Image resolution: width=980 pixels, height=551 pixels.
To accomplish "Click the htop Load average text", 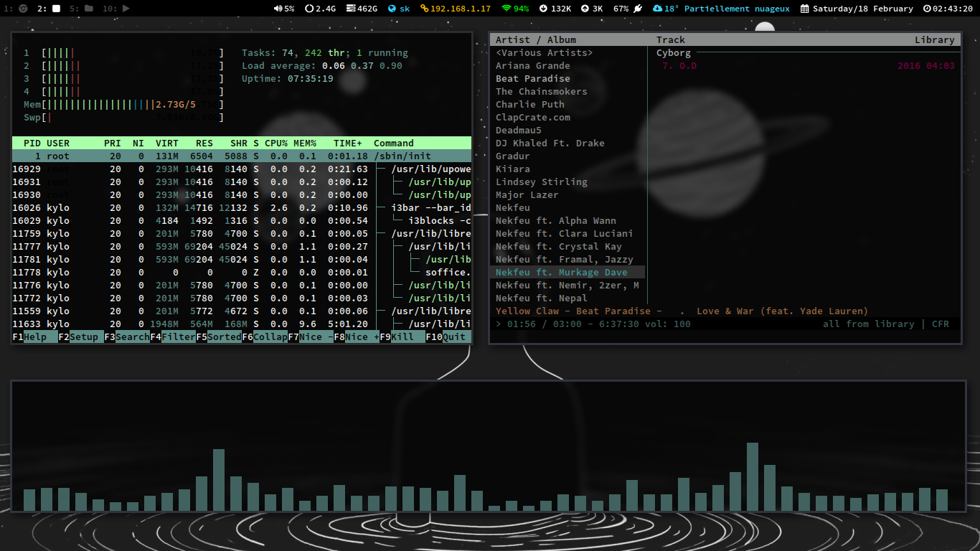I will pyautogui.click(x=322, y=65).
